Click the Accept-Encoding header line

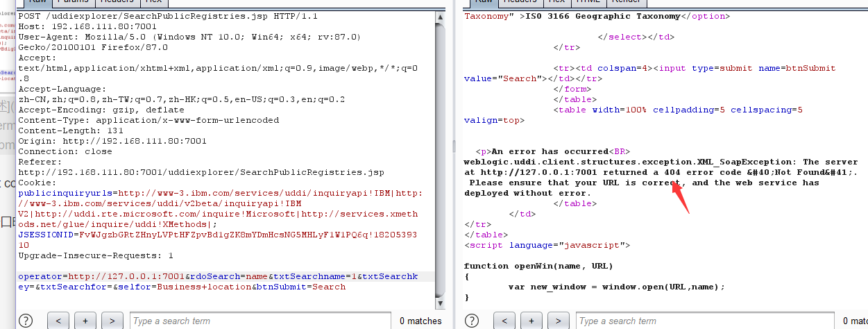click(x=101, y=110)
